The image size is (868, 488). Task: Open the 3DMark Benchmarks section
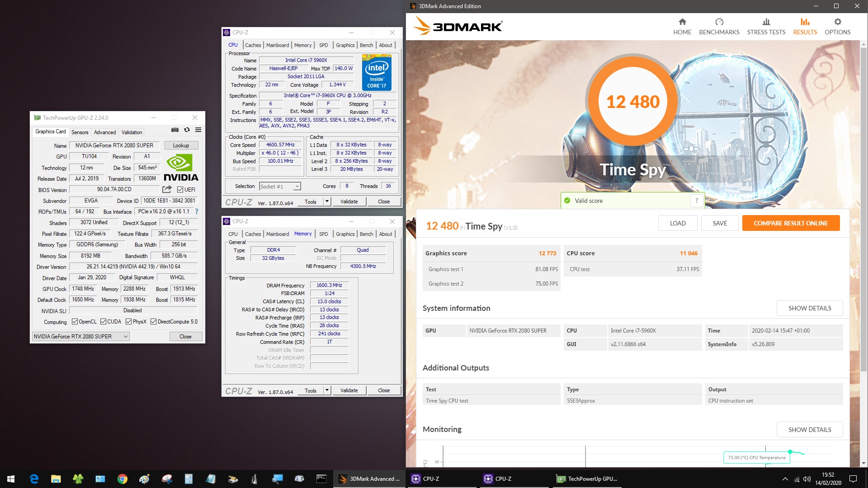(x=719, y=26)
